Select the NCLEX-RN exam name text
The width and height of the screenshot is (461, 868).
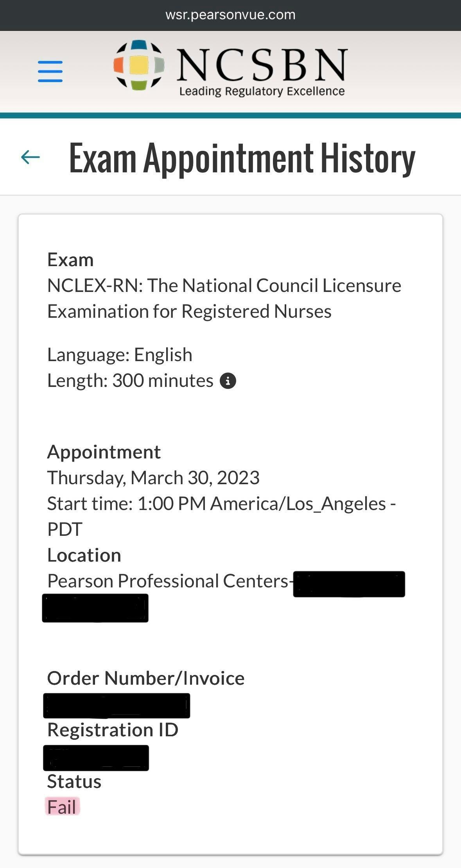224,298
